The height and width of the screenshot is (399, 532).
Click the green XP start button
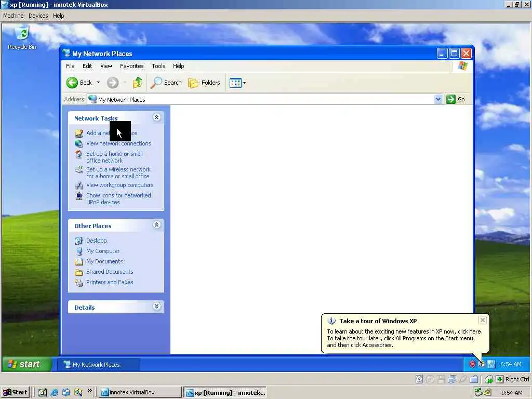tap(27, 364)
